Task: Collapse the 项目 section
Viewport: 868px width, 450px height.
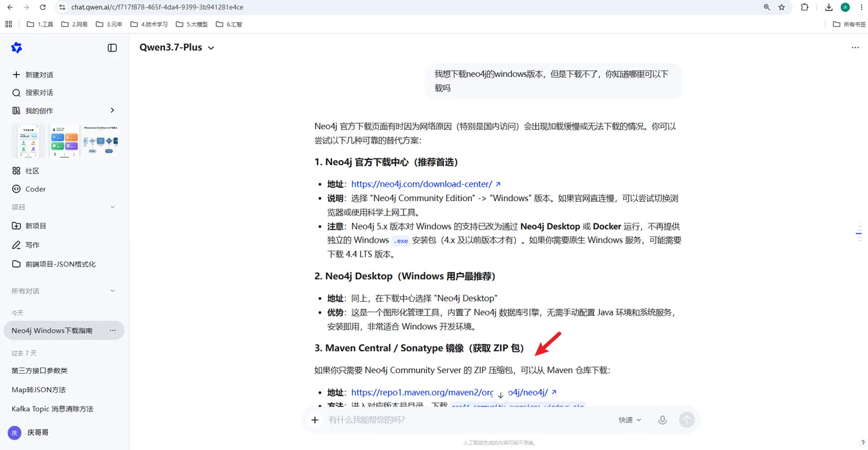Action: coord(112,207)
